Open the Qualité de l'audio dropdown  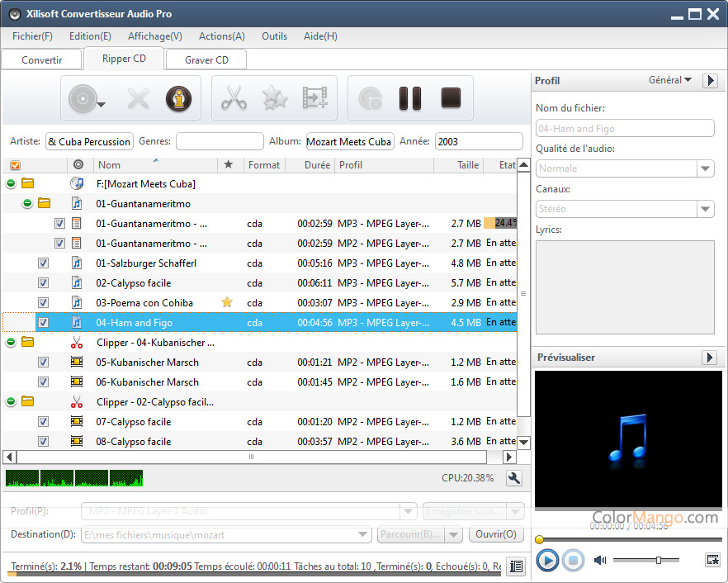(x=705, y=168)
